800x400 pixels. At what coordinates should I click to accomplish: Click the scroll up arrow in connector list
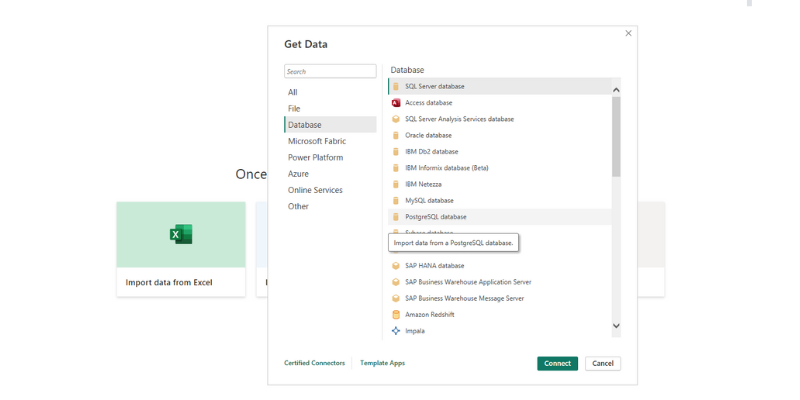click(616, 90)
